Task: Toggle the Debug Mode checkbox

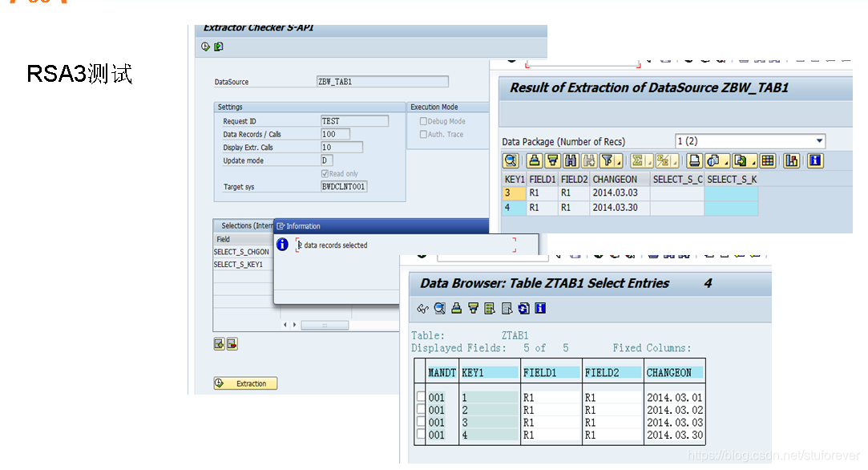Action: (x=423, y=121)
